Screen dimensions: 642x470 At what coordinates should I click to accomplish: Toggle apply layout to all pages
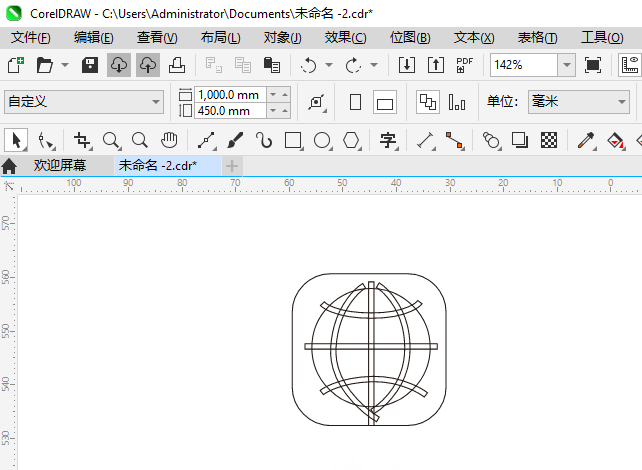428,102
